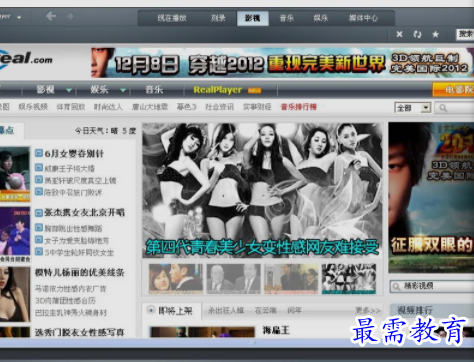This screenshot has height=362, width=474.
Task: Open the 3D肉蒲团性感台历 link
Action: click(x=65, y=301)
